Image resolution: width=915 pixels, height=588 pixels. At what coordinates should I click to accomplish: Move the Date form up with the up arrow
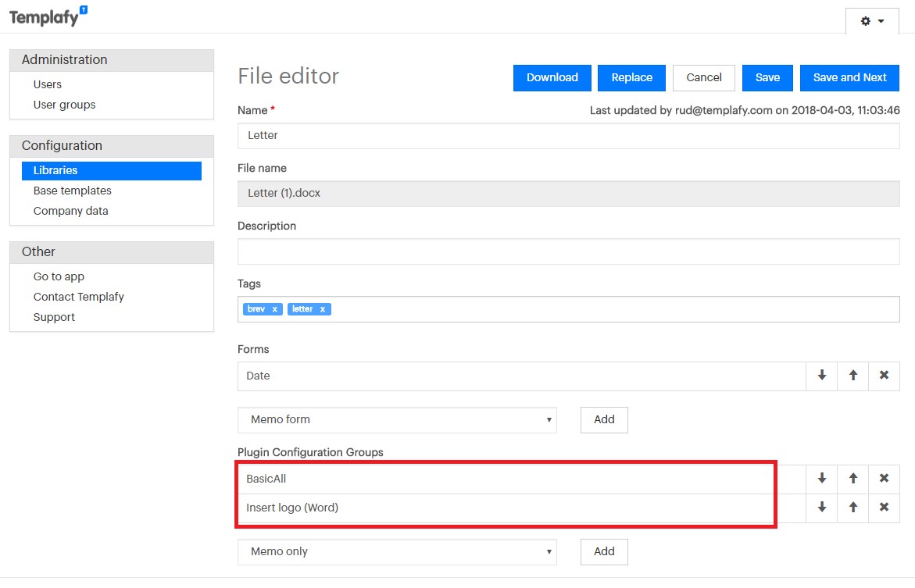852,376
